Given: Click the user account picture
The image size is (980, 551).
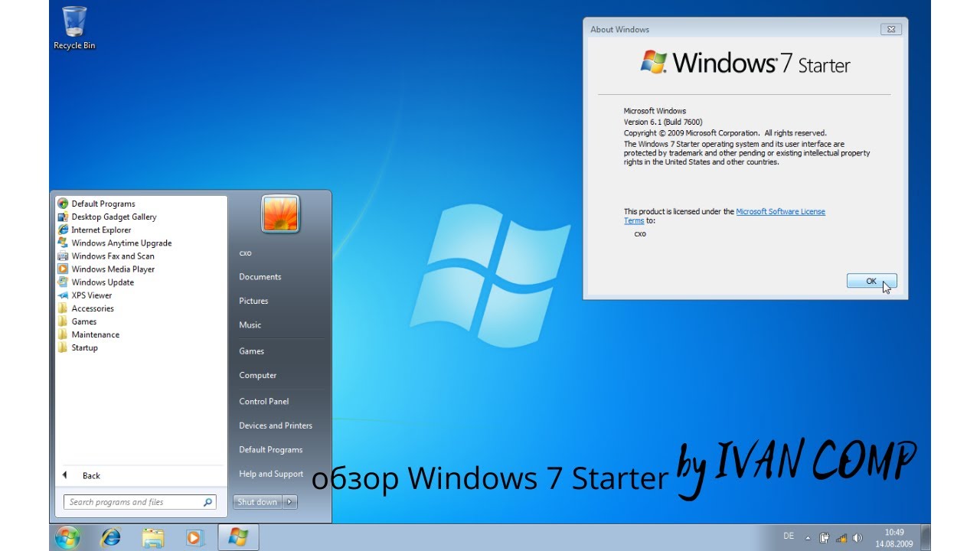Looking at the screenshot, I should pyautogui.click(x=280, y=214).
